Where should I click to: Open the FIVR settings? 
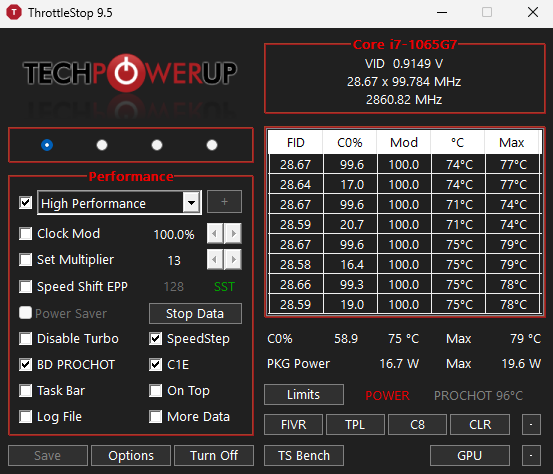click(x=293, y=425)
